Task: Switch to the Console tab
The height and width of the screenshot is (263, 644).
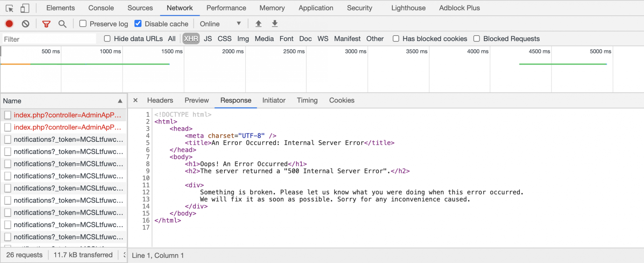Action: pyautogui.click(x=101, y=8)
